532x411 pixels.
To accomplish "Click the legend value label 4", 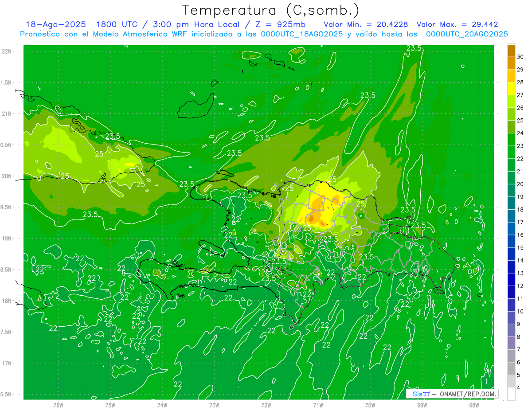I will [519, 388].
